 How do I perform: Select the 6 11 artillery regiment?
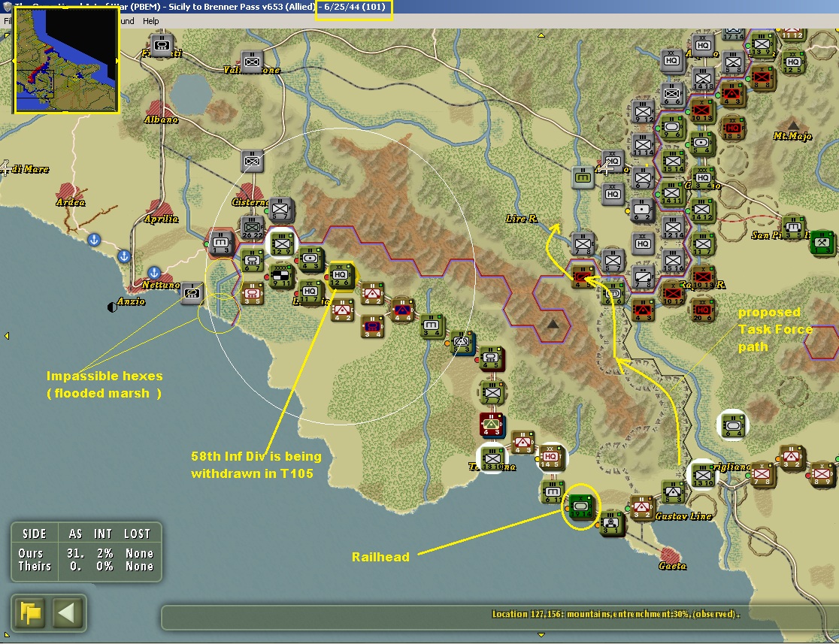(551, 492)
